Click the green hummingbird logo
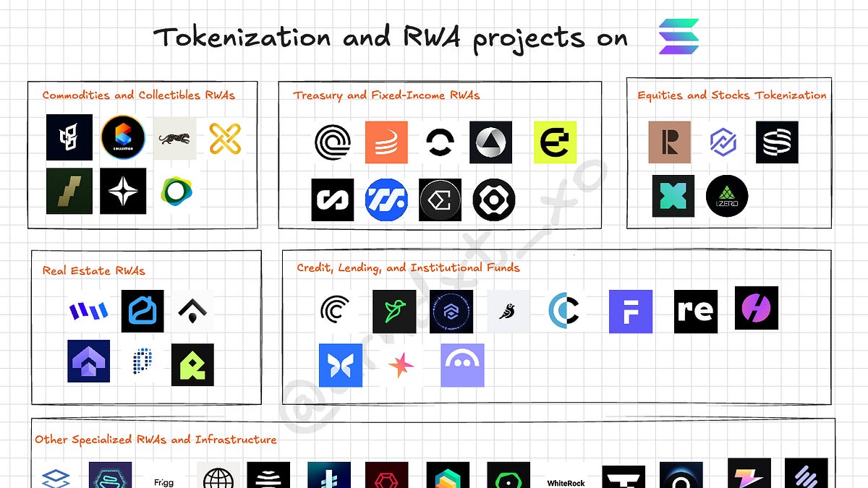The height and width of the screenshot is (488, 868). tap(394, 312)
